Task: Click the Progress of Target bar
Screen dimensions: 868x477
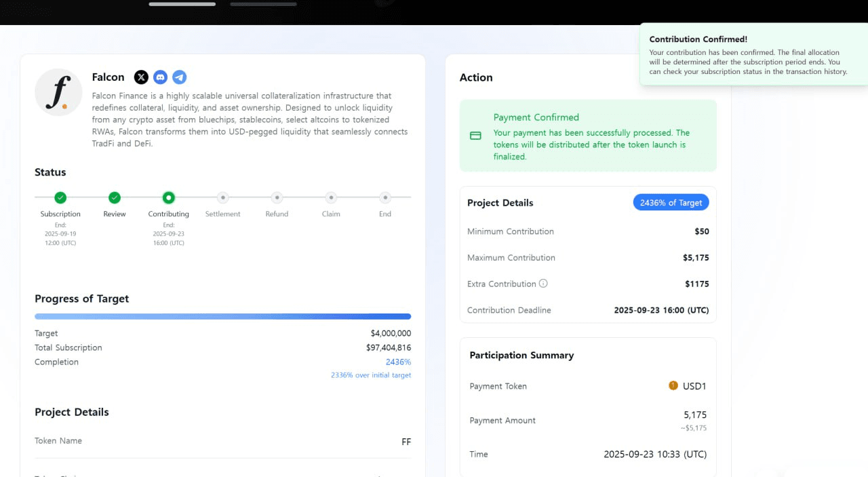Action: point(222,316)
